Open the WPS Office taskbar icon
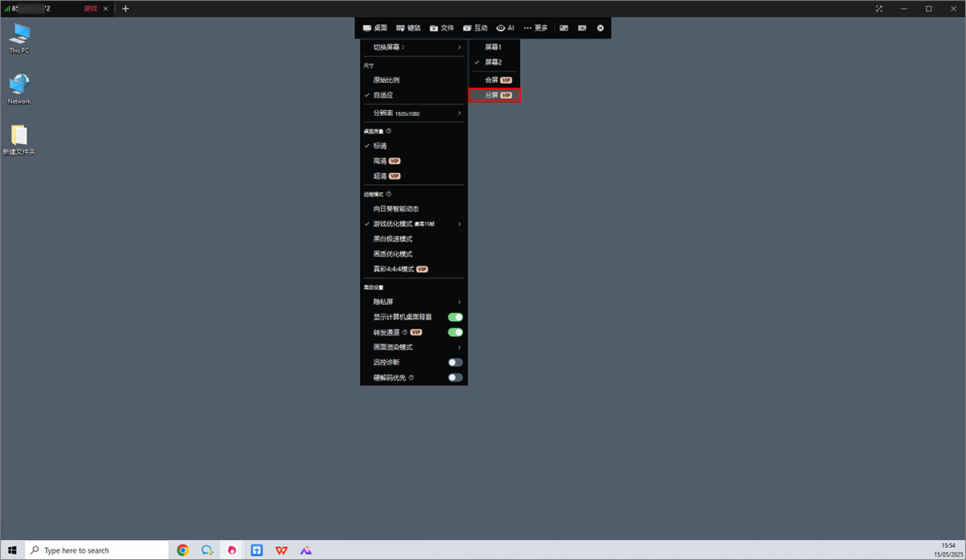The height and width of the screenshot is (560, 966). [281, 550]
